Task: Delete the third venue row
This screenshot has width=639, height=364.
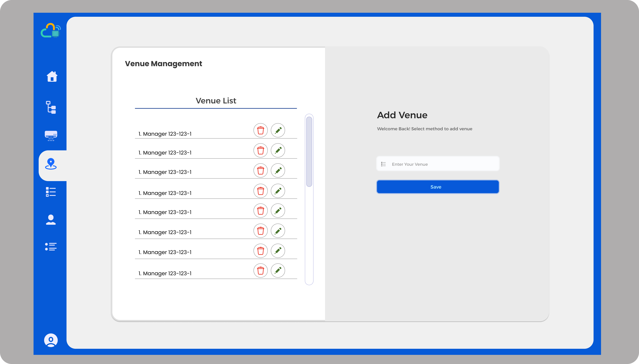Action: tap(261, 170)
